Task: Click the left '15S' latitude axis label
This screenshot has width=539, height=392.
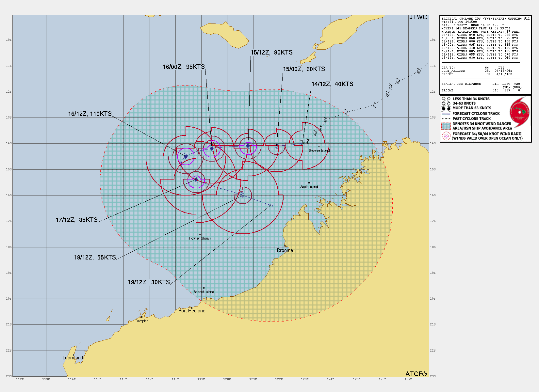Action: [9, 169]
